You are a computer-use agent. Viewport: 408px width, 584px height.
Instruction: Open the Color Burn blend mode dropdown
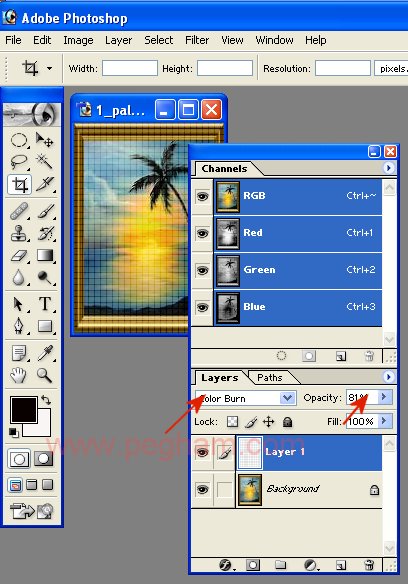pyautogui.click(x=246, y=398)
